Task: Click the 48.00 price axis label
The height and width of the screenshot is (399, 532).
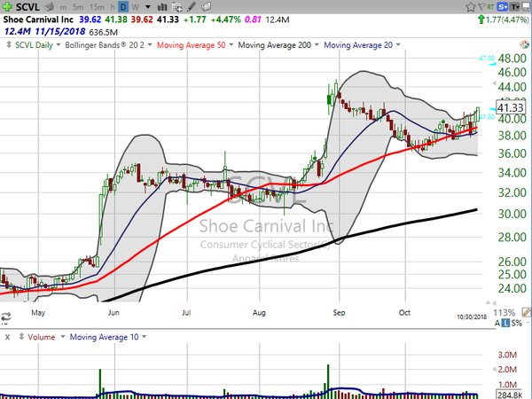Action: (x=512, y=59)
